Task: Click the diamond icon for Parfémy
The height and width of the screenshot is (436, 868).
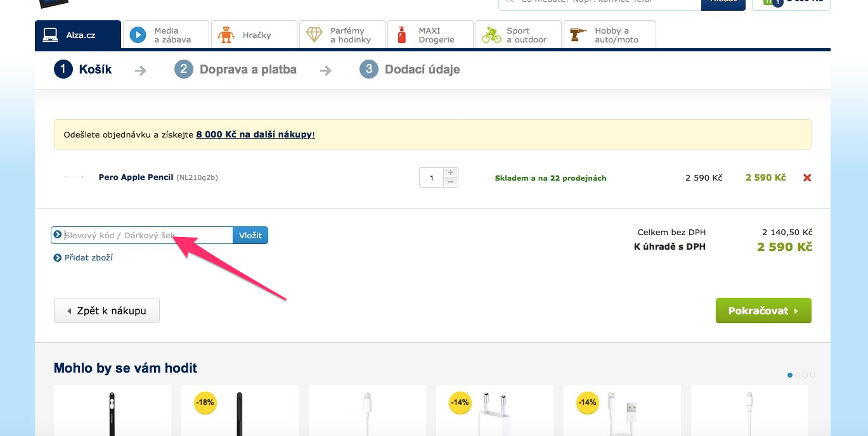Action: pyautogui.click(x=314, y=35)
